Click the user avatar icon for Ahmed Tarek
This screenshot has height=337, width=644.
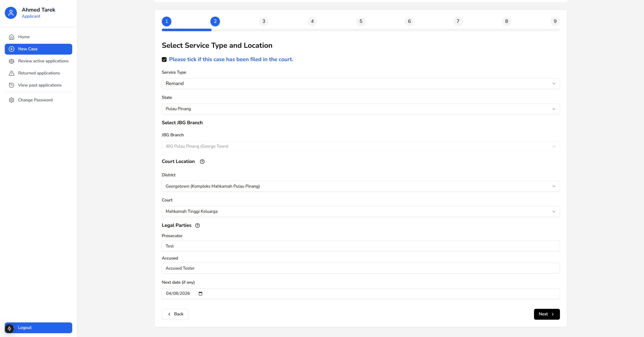point(11,13)
